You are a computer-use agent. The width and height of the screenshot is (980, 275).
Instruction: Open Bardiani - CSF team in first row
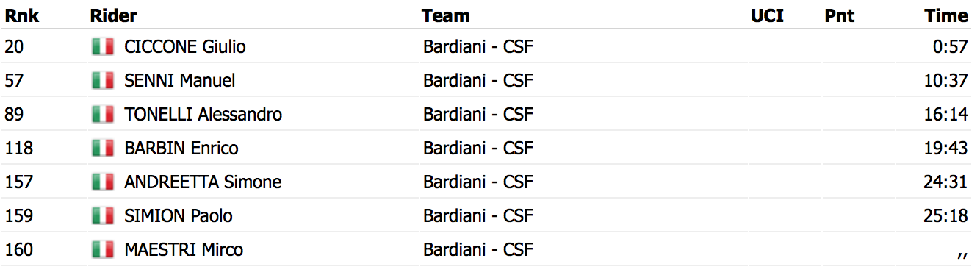click(478, 47)
